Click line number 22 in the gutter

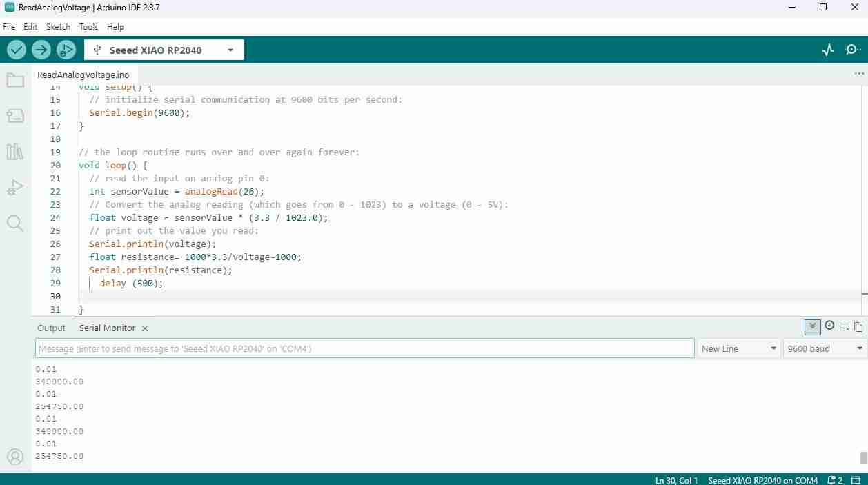[55, 191]
